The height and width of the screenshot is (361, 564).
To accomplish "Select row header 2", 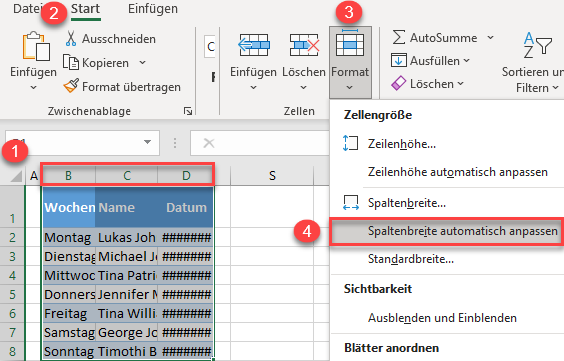I will 13,237.
